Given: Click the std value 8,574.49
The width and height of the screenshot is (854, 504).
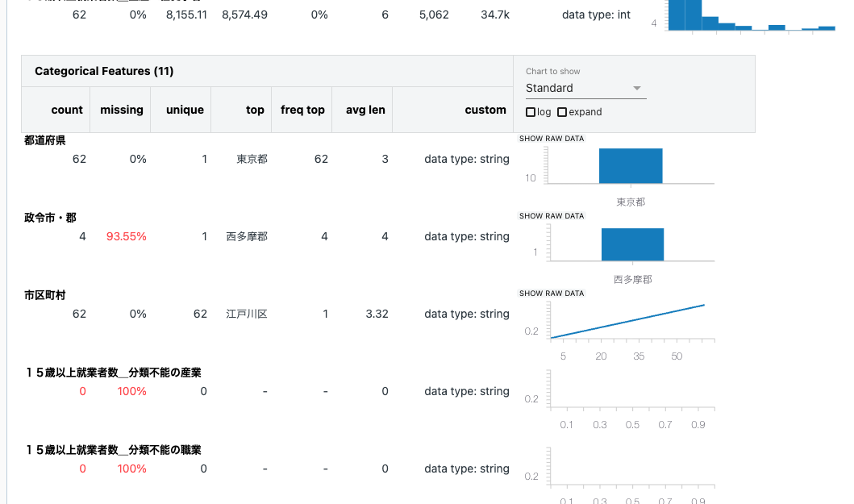Looking at the screenshot, I should tap(244, 15).
